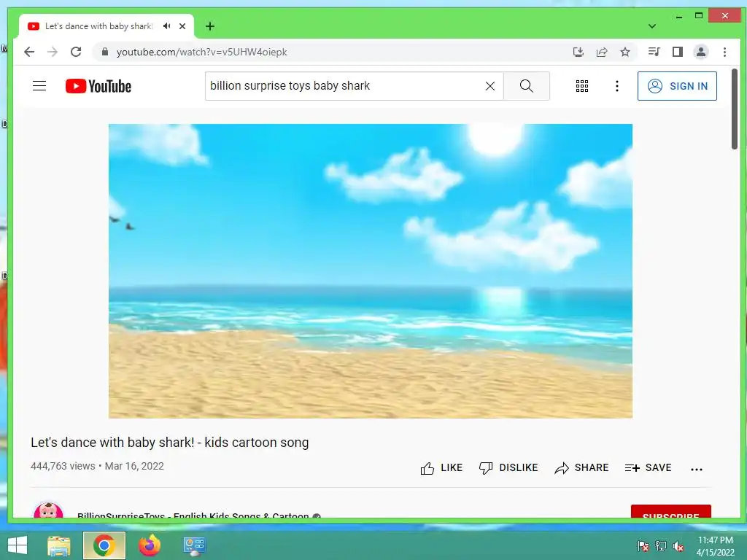
Task: Like the video with thumbs up
Action: click(441, 468)
